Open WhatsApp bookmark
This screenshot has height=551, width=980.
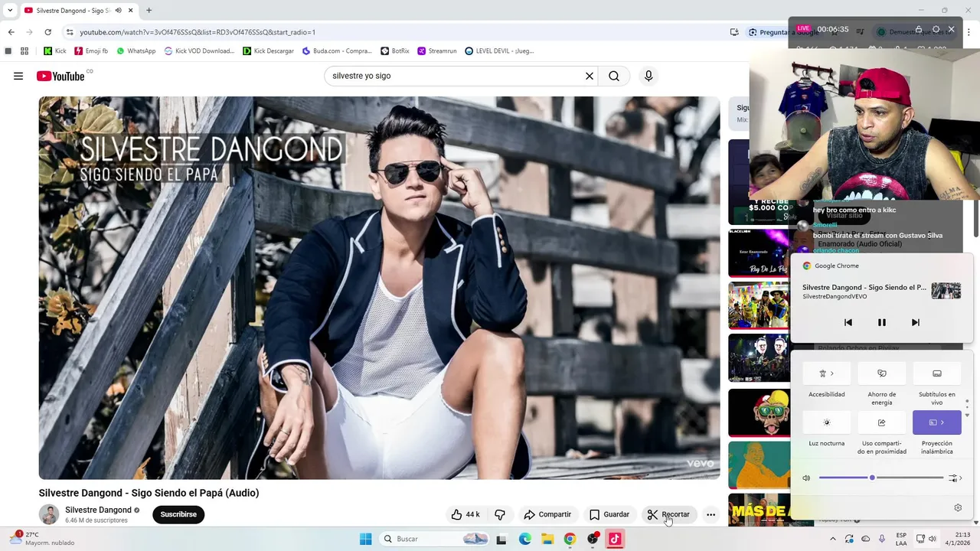point(136,51)
